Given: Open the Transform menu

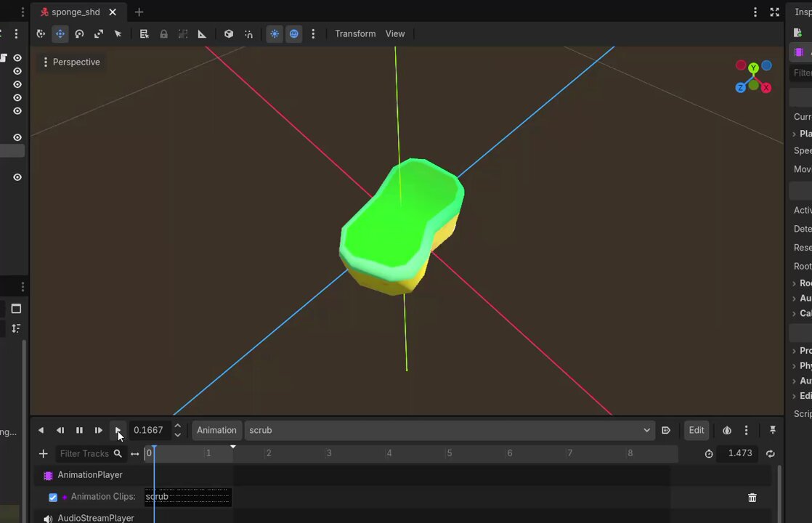Looking at the screenshot, I should click(x=355, y=33).
